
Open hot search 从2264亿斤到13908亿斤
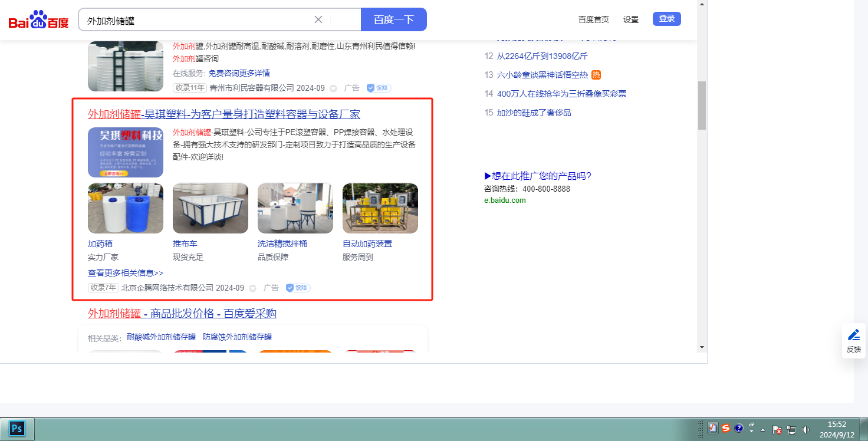click(x=542, y=56)
